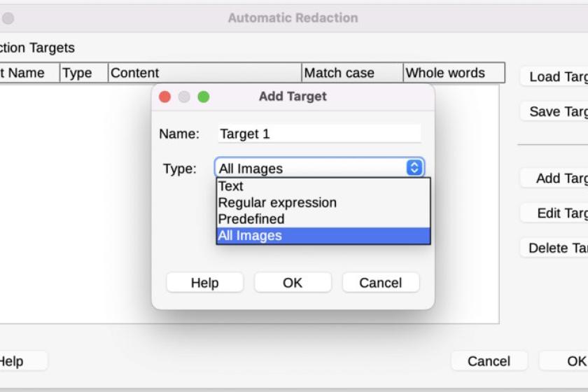Viewport: 588px width, 392px height.
Task: Sort by the Type column header
Action: (x=84, y=73)
